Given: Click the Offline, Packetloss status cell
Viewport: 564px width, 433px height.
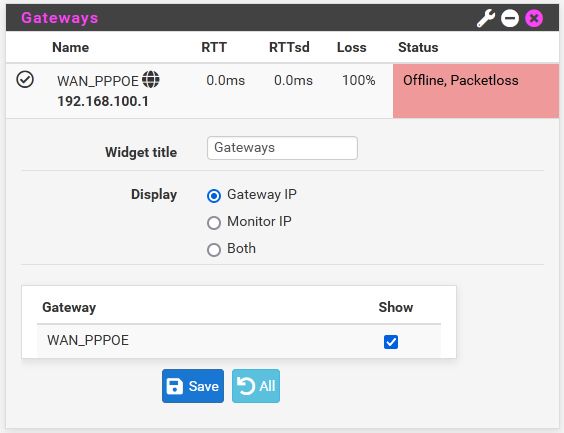Looking at the screenshot, I should click(476, 91).
